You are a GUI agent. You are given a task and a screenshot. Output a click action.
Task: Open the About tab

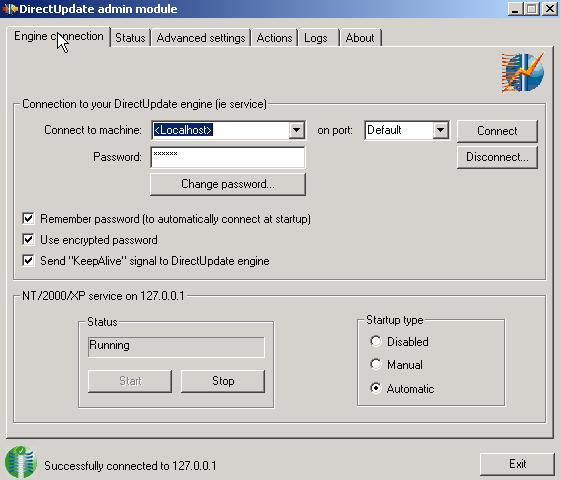point(360,38)
